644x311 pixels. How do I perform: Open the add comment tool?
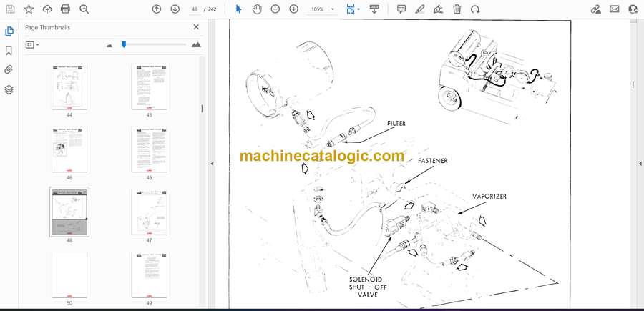pyautogui.click(x=401, y=9)
